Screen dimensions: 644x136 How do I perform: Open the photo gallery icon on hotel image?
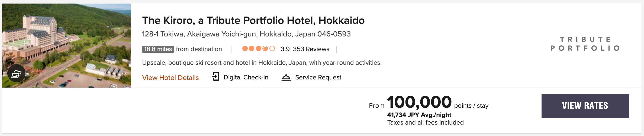17,73
